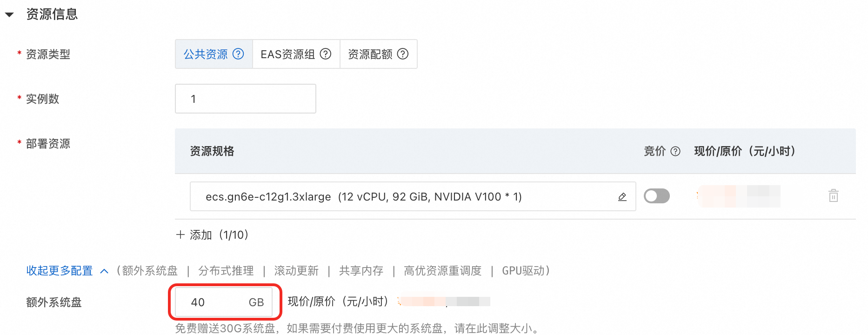
Task: Click the help icon beside EAS资源组
Action: pyautogui.click(x=326, y=54)
